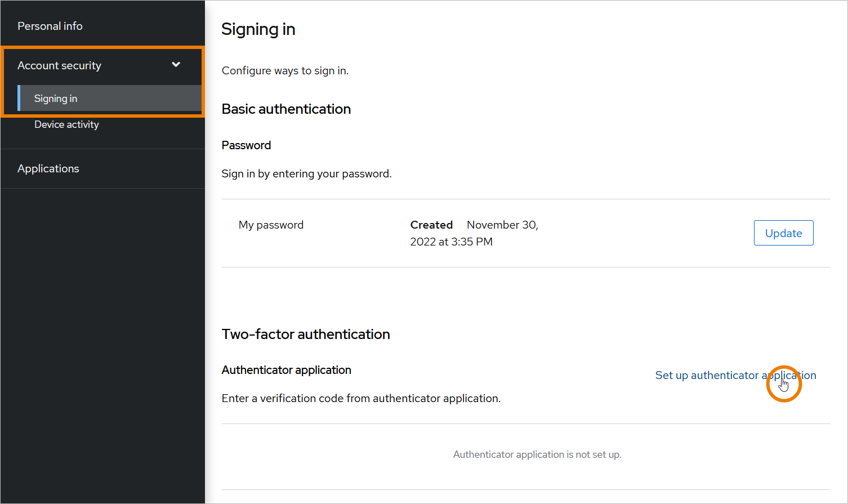
Task: Select the Password subheading
Action: click(246, 145)
